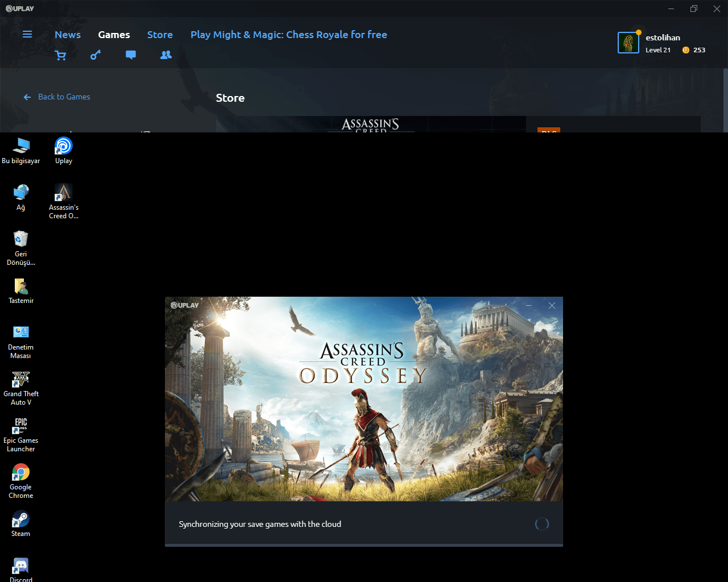
Task: Select the Uplay desktop shortcut
Action: point(64,151)
